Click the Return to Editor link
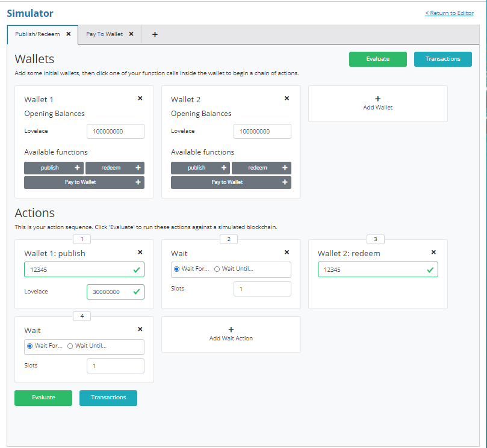The height and width of the screenshot is (448, 487). pos(449,13)
